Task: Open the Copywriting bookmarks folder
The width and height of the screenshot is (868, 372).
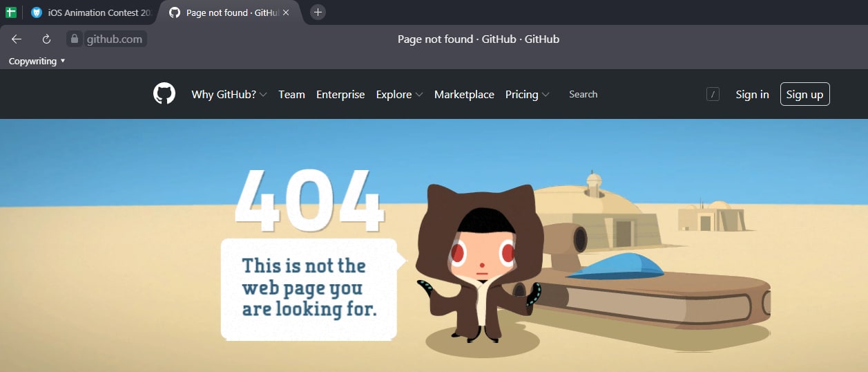Action: pos(37,61)
